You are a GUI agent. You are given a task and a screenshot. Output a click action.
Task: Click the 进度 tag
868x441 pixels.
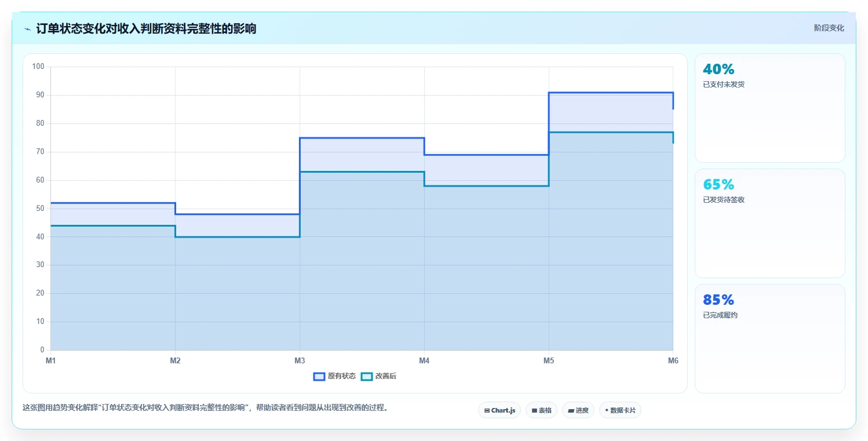tap(578, 410)
